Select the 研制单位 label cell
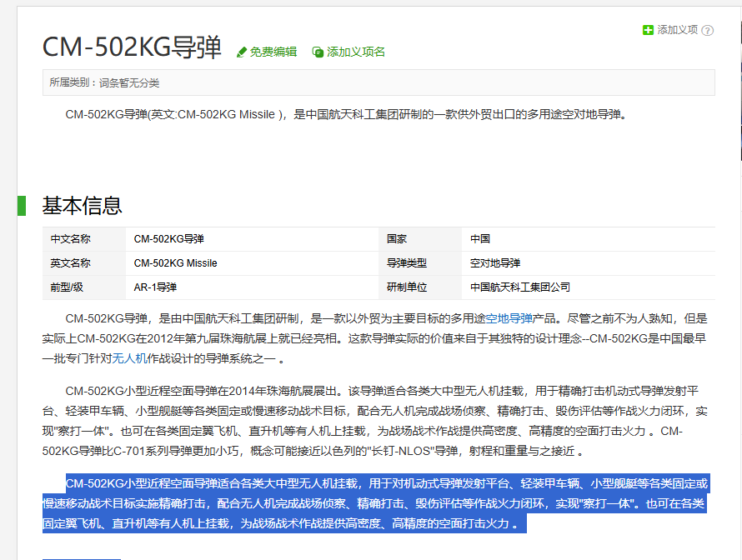The height and width of the screenshot is (560, 742). tap(420, 287)
